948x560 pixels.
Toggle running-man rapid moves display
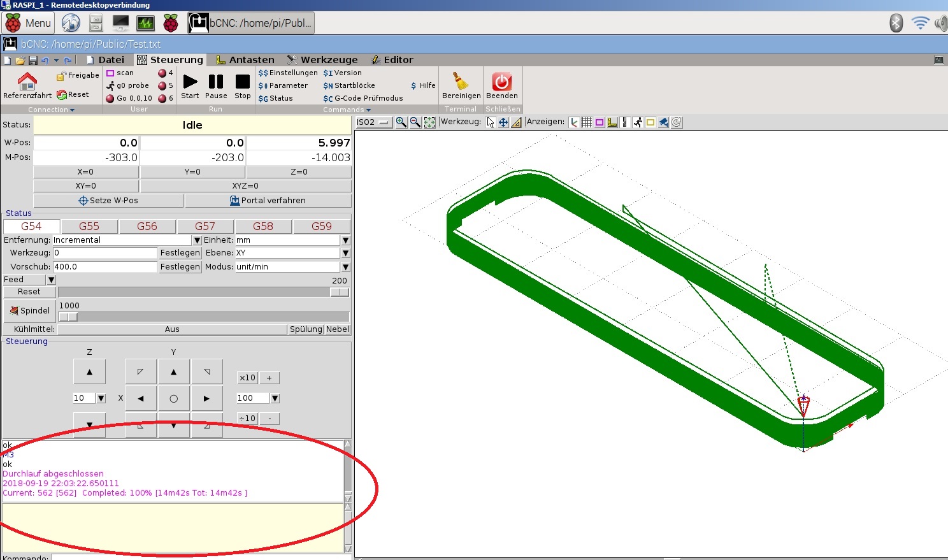point(638,122)
